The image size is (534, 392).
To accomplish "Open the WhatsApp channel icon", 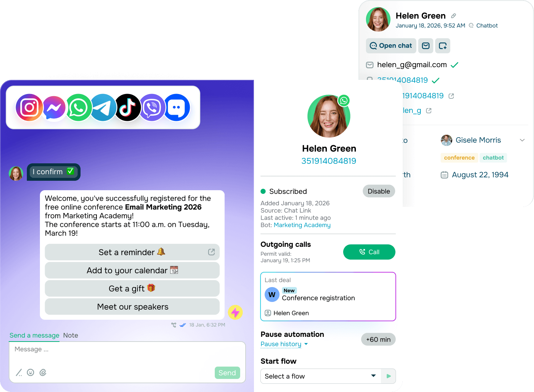I will click(78, 107).
